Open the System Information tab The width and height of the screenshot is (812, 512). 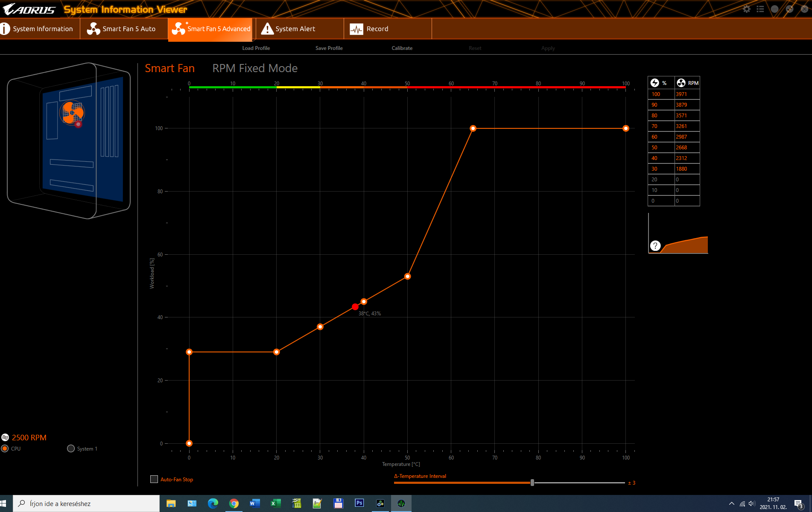(x=40, y=29)
